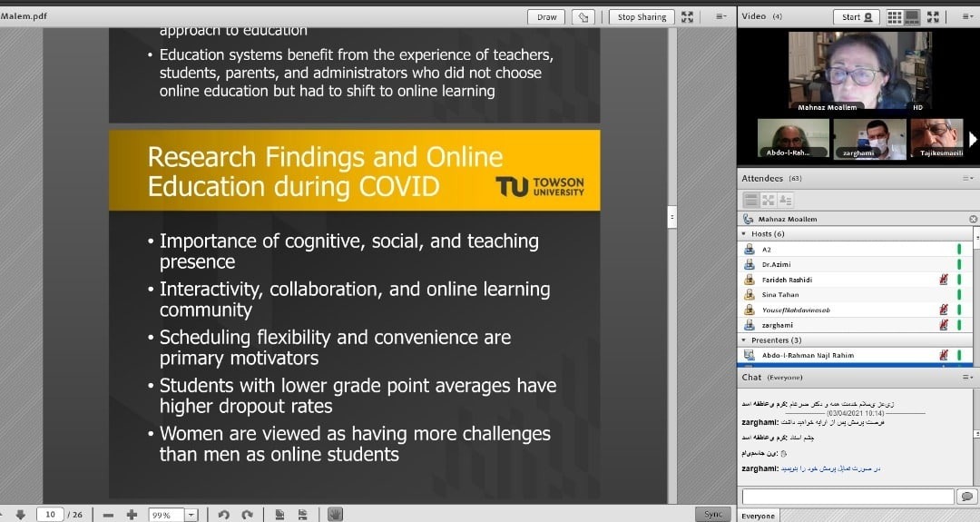
Task: Select the Everyone chat tab
Action: click(758, 516)
